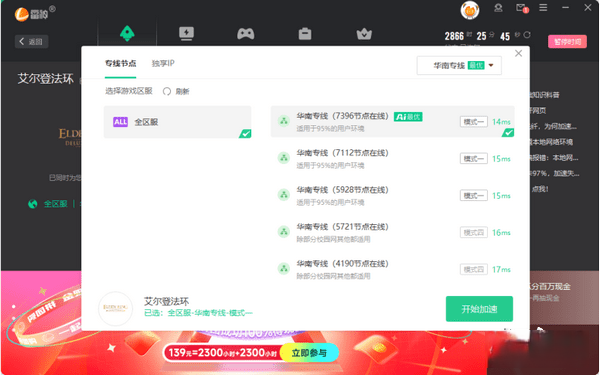Screen dimensions: 600x375
Task: Click the node icon of the 5928节点在线 row
Action: tap(284, 195)
